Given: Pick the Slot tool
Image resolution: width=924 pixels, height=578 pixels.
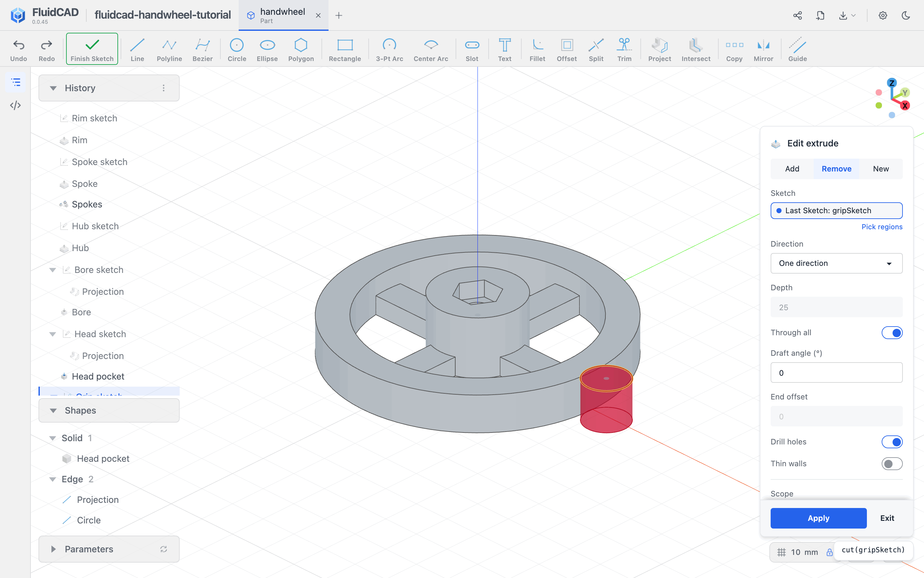Looking at the screenshot, I should (x=472, y=50).
